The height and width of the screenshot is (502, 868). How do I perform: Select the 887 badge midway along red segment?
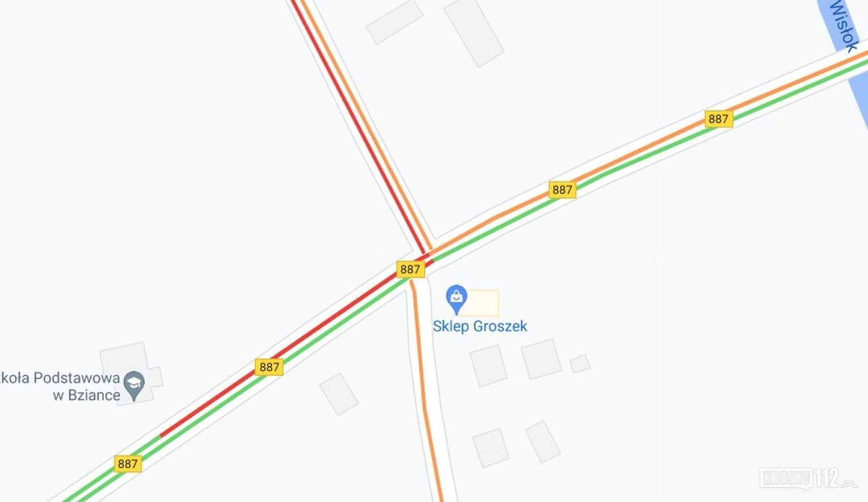coord(269,367)
